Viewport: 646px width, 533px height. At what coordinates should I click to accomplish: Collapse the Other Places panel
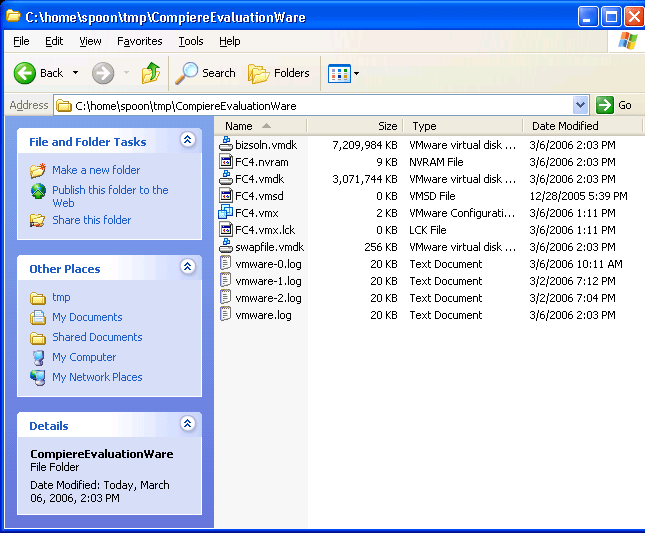[x=187, y=267]
